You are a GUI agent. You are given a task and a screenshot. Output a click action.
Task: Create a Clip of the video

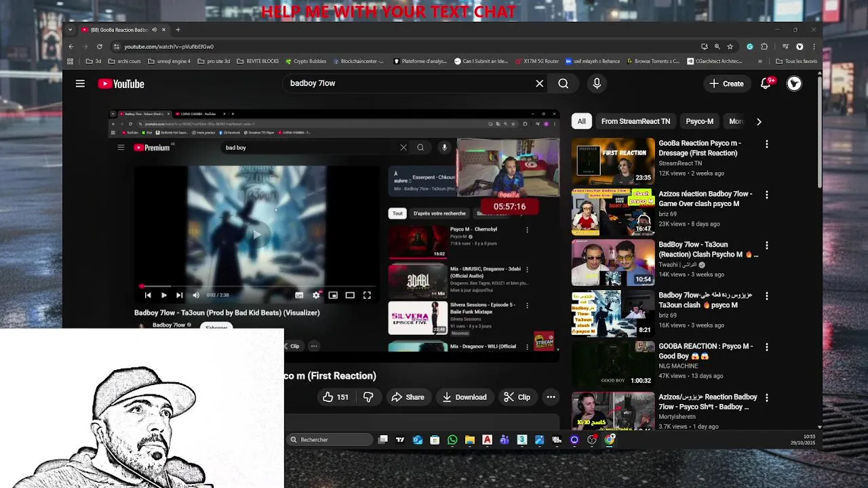(517, 397)
